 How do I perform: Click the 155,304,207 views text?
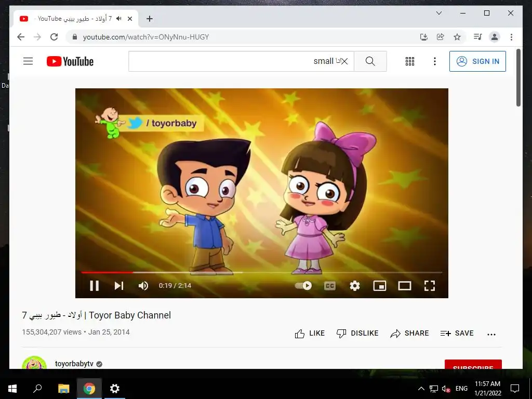pos(51,332)
